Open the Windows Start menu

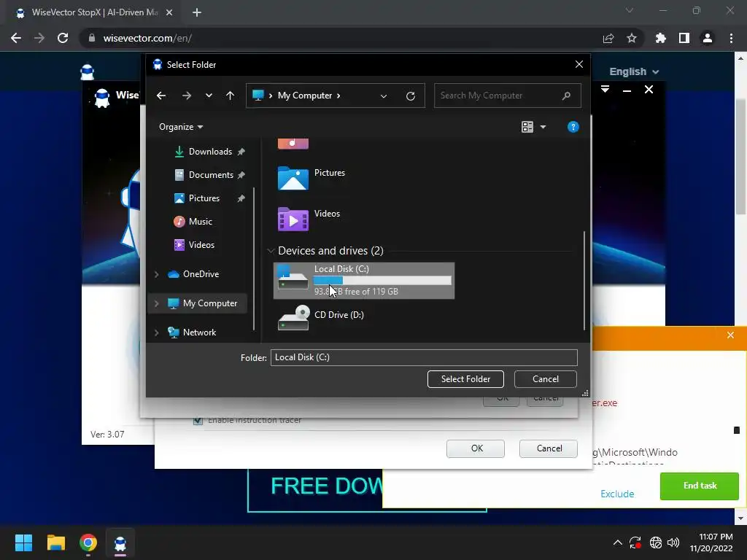pyautogui.click(x=23, y=542)
